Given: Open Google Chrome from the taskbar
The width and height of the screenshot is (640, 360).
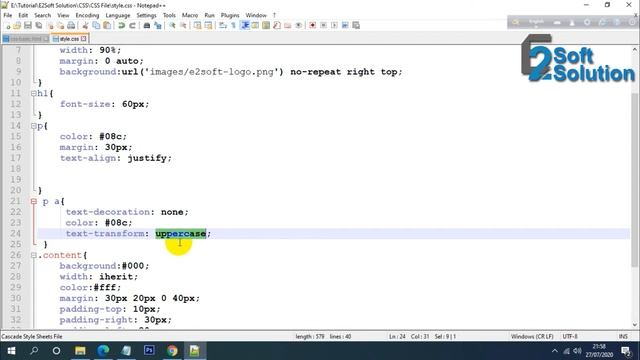Looking at the screenshot, I should (x=172, y=351).
